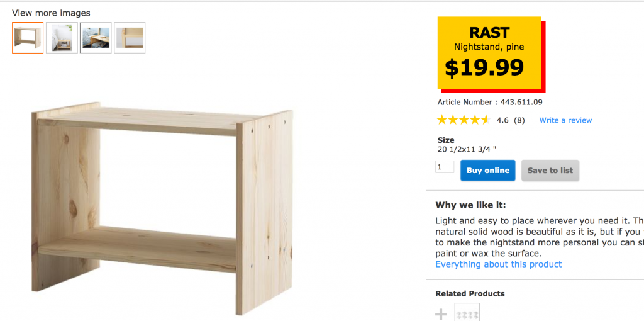The height and width of the screenshot is (321, 644).
Task: Click the Save to list button
Action: tap(550, 171)
